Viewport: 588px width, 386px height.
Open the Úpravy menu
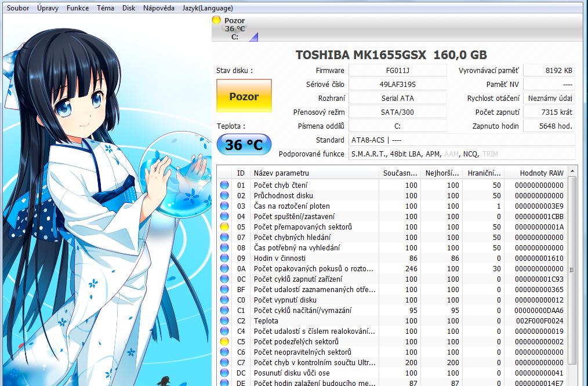(48, 8)
